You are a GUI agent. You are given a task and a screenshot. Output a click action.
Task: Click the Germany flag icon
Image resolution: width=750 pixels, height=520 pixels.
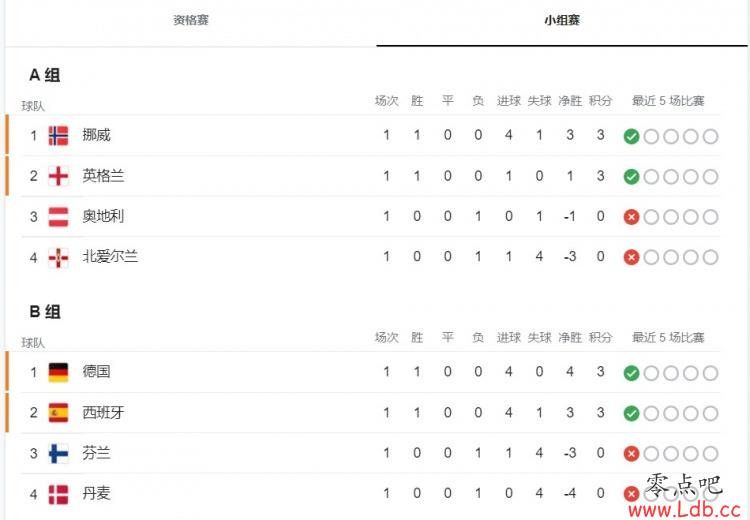point(58,372)
